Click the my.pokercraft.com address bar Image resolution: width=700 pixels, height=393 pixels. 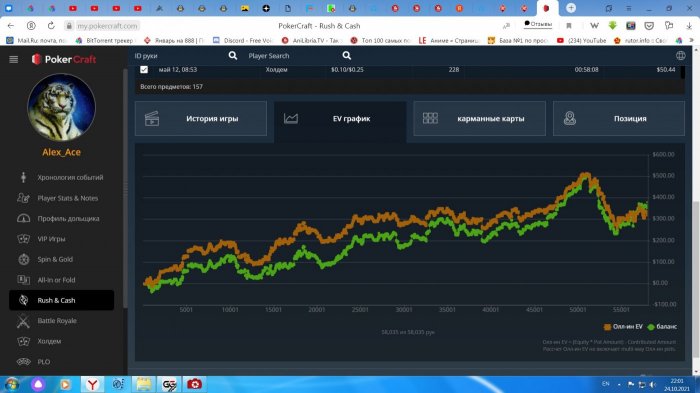click(x=107, y=26)
